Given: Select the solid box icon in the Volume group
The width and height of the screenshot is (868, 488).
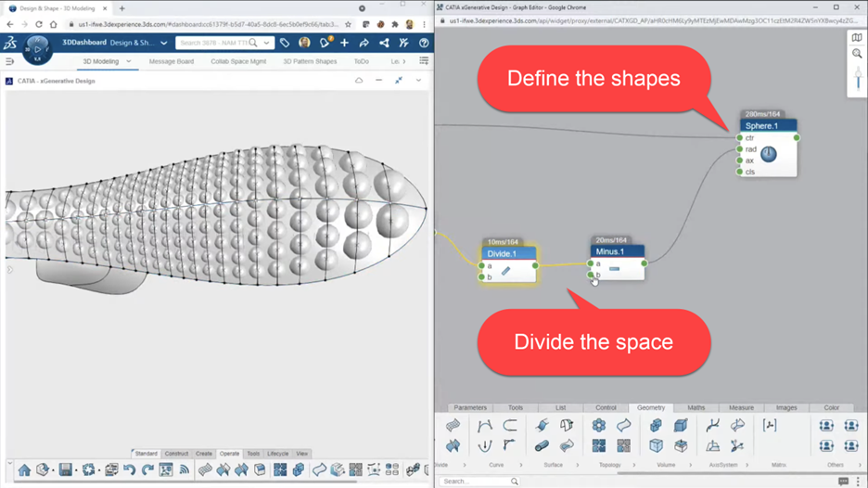Looking at the screenshot, I should coord(681,426).
